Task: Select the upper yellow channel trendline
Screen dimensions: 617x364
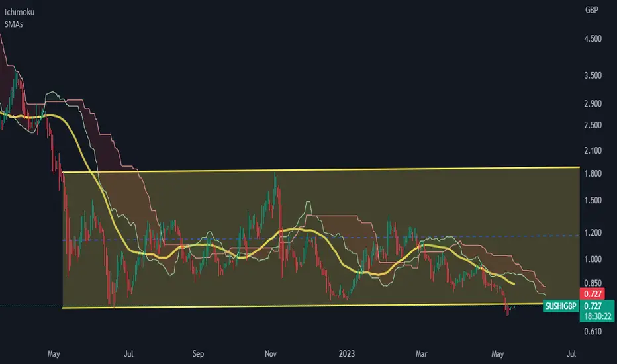Action: coord(321,169)
